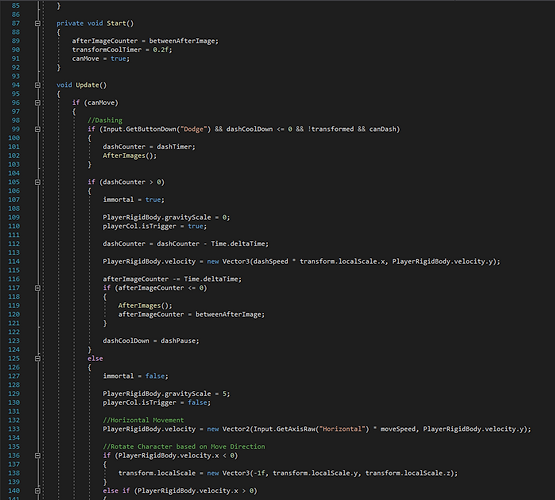Click "canDash" in the line 99 condition
555x500 pixels.
point(382,129)
